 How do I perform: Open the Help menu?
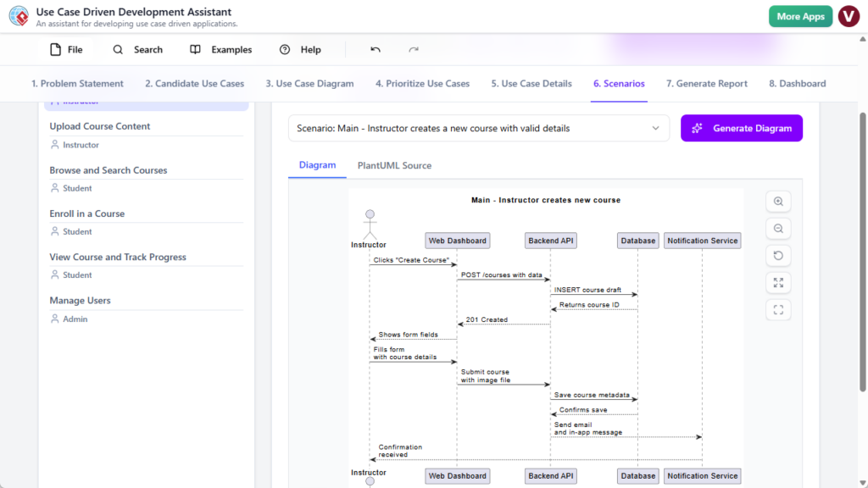[299, 49]
